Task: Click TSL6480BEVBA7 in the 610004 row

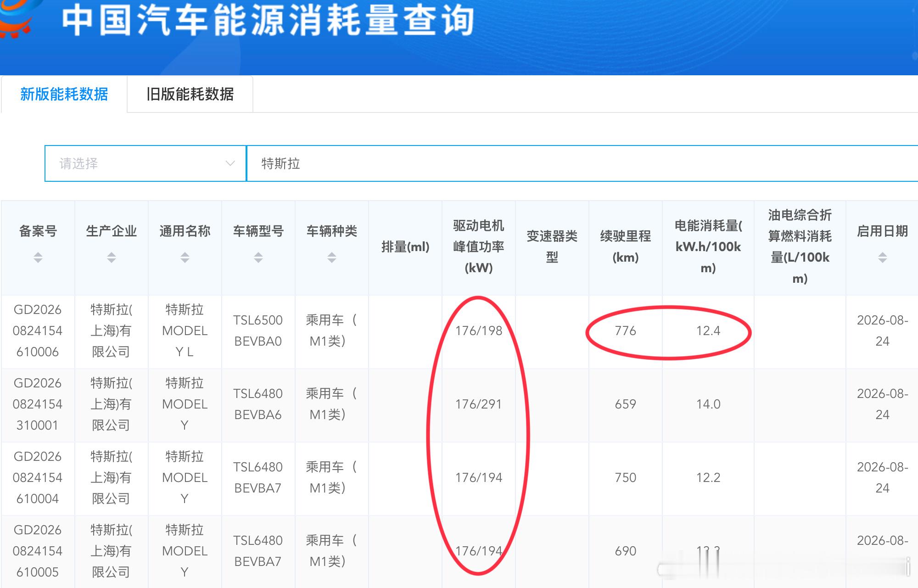Action: coord(258,478)
